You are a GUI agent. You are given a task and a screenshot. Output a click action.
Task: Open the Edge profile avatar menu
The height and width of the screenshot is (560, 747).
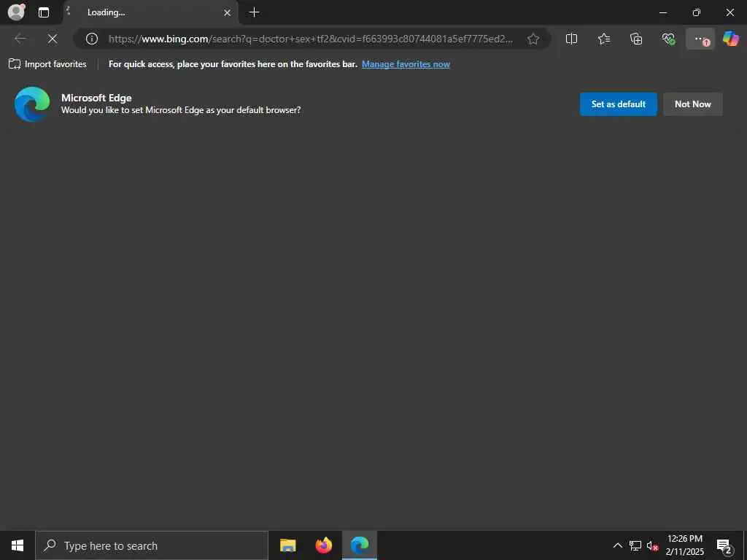click(x=16, y=12)
